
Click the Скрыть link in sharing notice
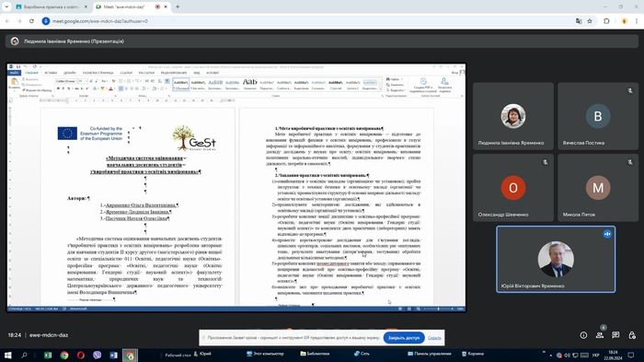pos(434,338)
